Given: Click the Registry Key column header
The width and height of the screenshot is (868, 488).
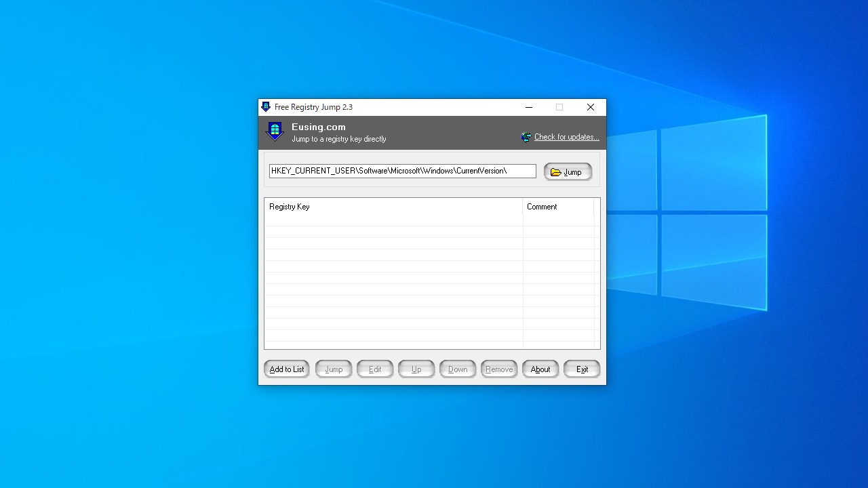Looking at the screenshot, I should (393, 207).
